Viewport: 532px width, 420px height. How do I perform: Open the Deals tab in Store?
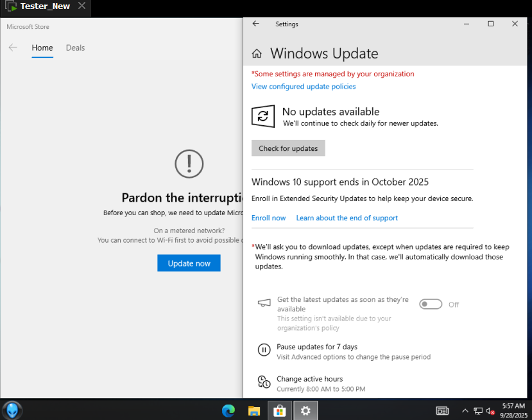coord(75,48)
